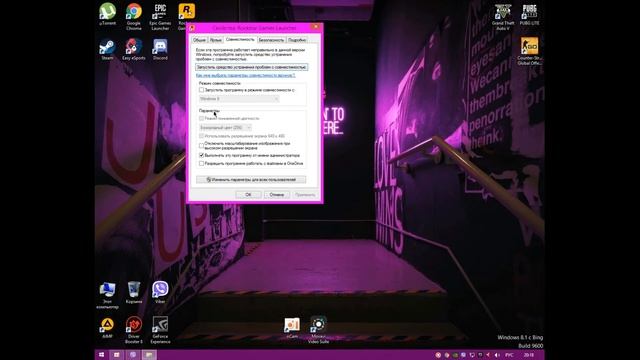Select the Driver Booster 5 icon
The height and width of the screenshot is (360, 640).
(x=134, y=330)
